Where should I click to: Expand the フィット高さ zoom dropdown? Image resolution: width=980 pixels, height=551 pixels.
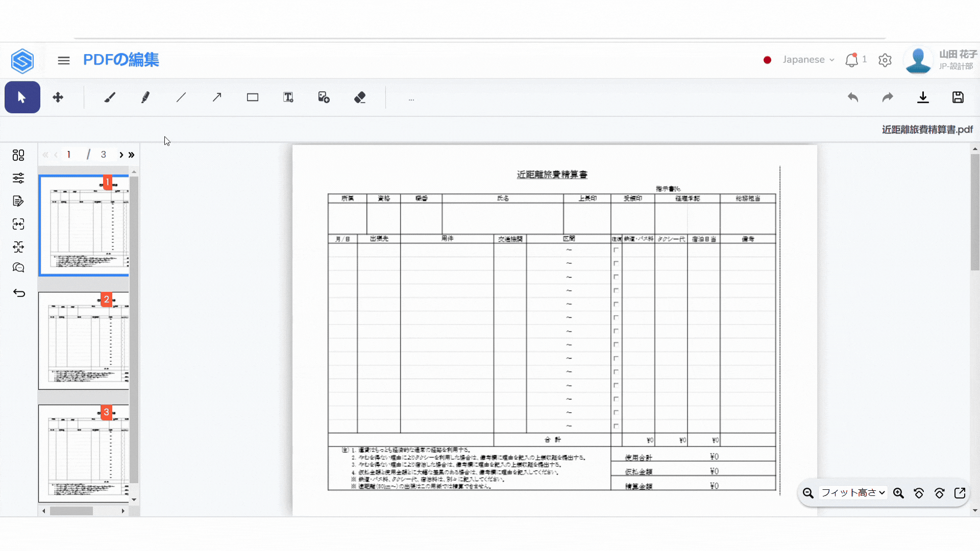coord(852,493)
